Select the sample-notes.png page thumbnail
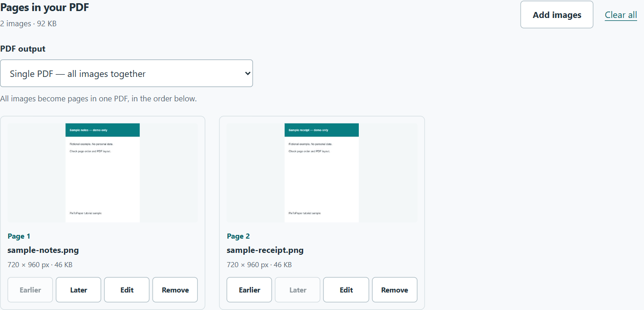644x310 pixels. (103, 173)
